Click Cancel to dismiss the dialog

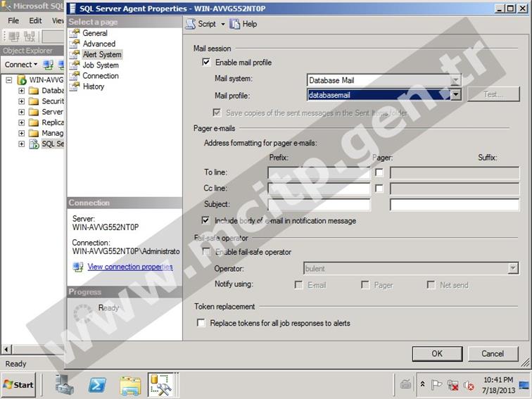493,353
